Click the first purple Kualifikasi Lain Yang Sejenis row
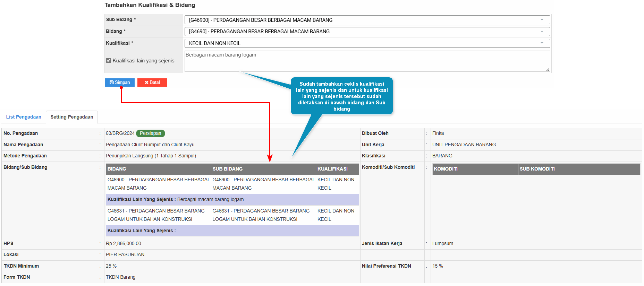 232,200
